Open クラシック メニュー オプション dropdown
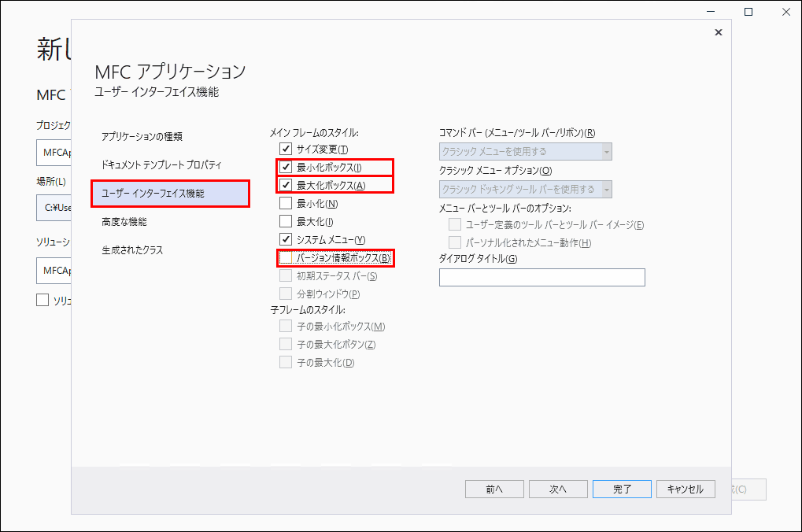Viewport: 802px width, 532px height. click(x=525, y=189)
